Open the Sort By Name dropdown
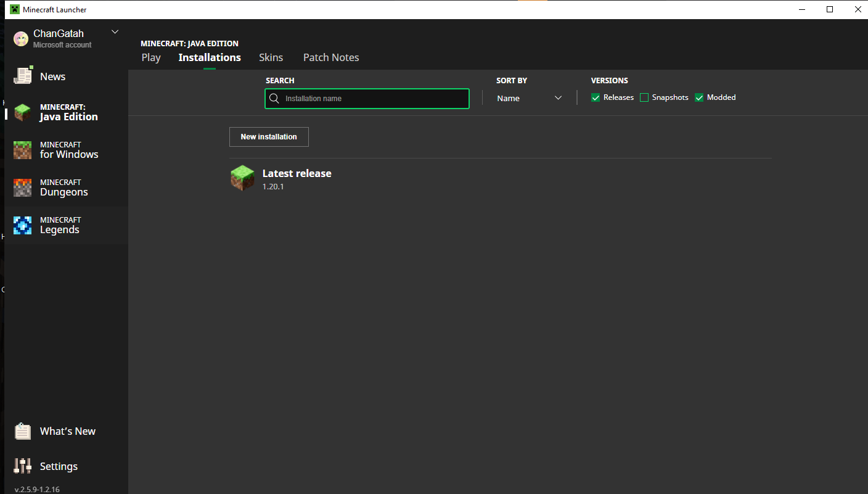Image resolution: width=868 pixels, height=494 pixels. 530,98
